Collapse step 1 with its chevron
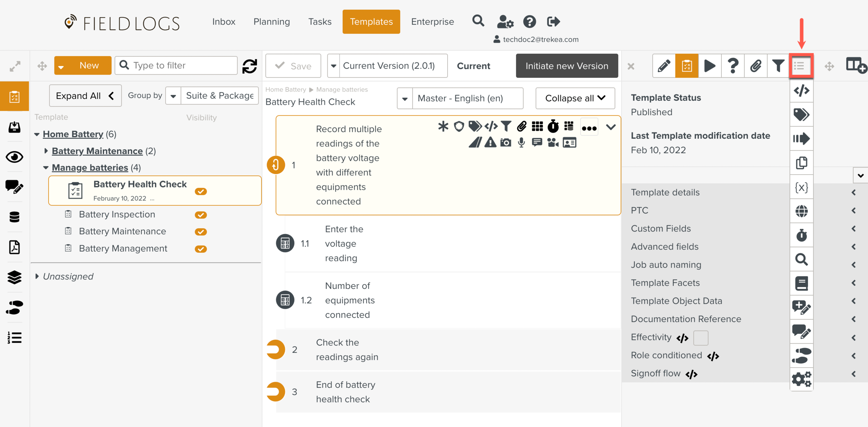868x427 pixels. tap(611, 127)
